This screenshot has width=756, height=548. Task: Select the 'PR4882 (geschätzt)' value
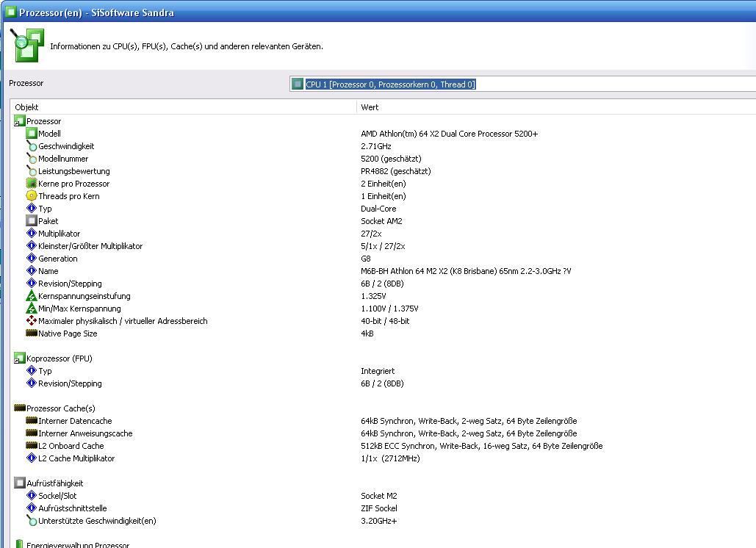[x=396, y=171]
